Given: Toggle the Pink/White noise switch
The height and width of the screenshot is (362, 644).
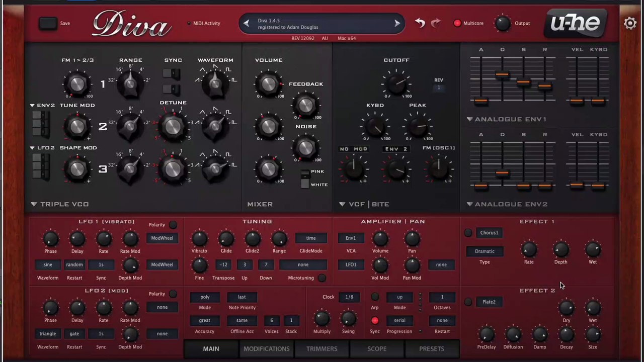Looking at the screenshot, I should click(305, 178).
